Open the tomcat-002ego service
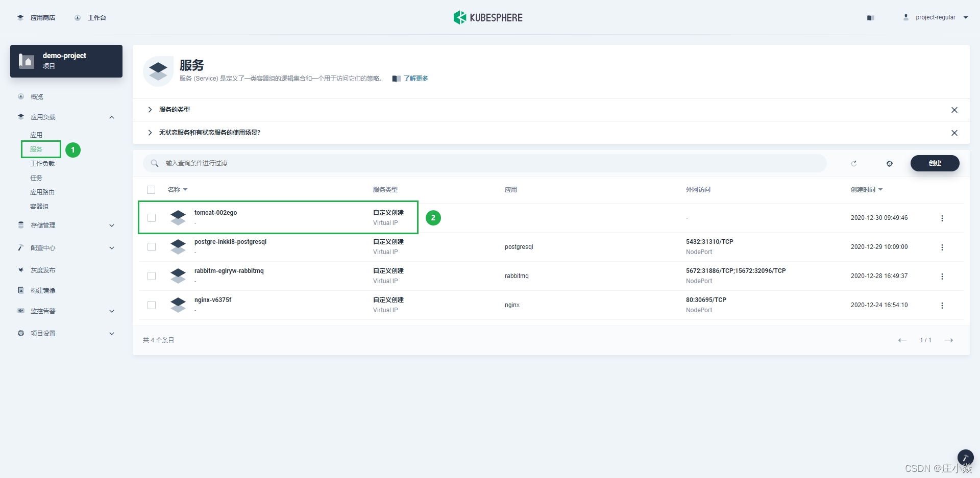 pos(215,213)
